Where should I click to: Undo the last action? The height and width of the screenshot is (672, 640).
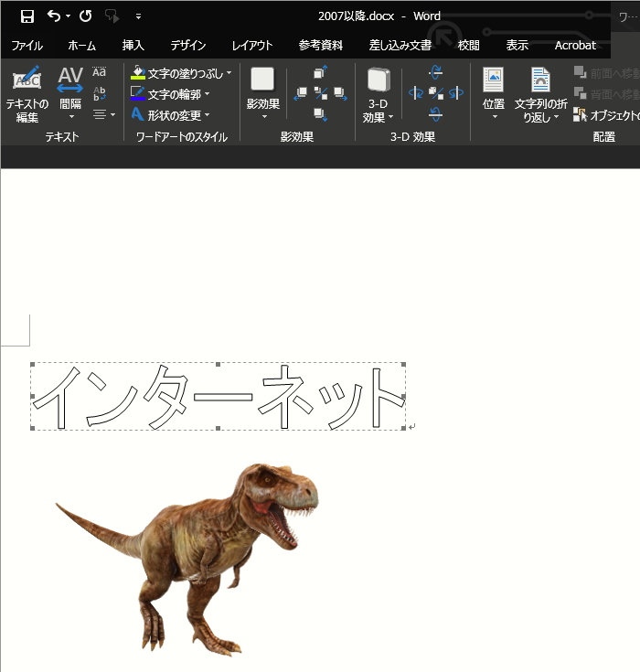pos(54,16)
